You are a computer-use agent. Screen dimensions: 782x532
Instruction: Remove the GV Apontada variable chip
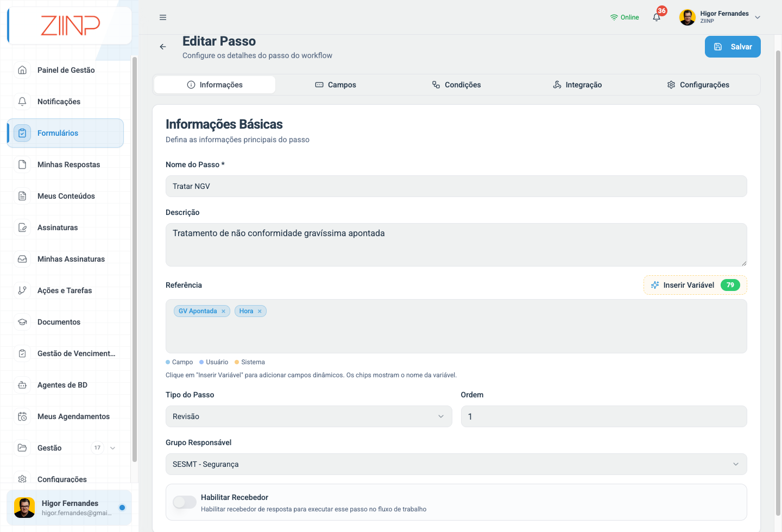click(223, 311)
